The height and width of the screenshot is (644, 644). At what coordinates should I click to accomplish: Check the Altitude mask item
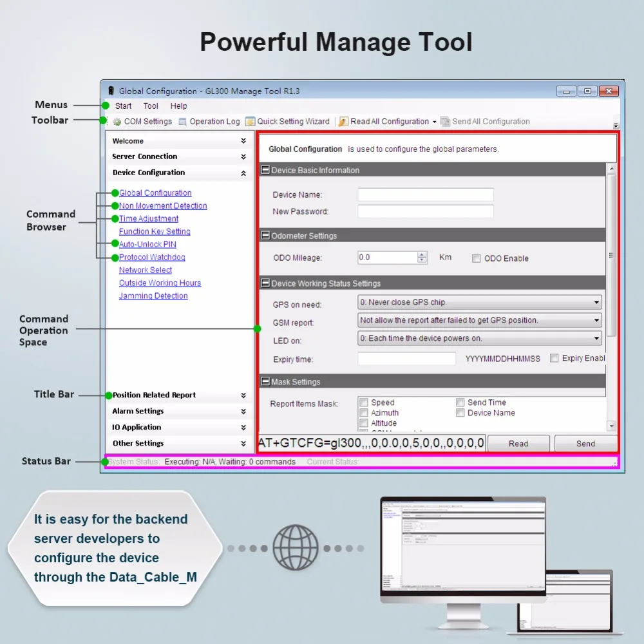363,422
